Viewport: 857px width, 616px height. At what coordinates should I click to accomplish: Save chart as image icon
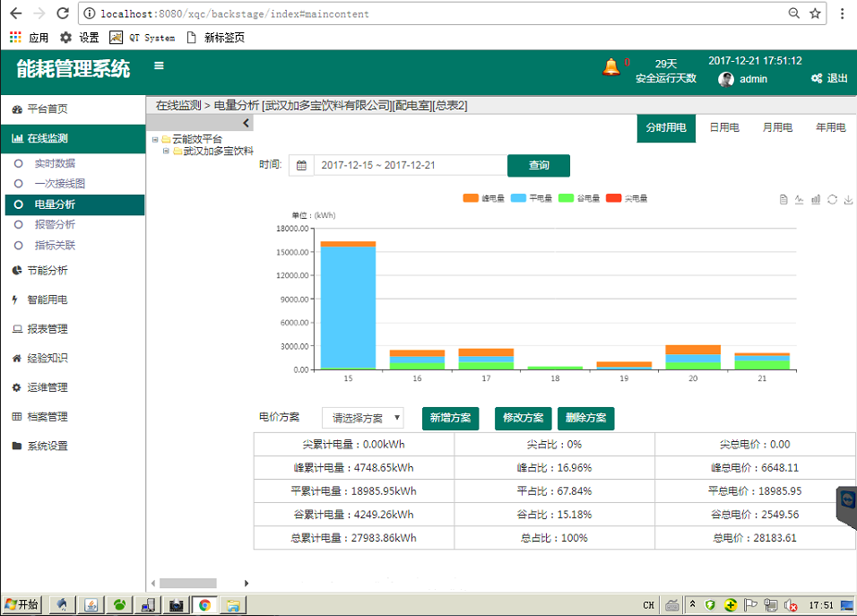click(x=848, y=199)
